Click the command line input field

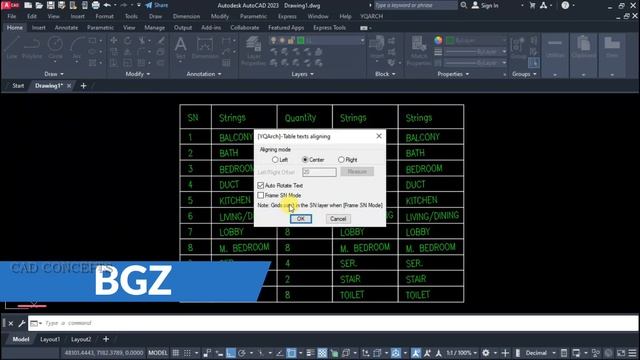pos(333,323)
